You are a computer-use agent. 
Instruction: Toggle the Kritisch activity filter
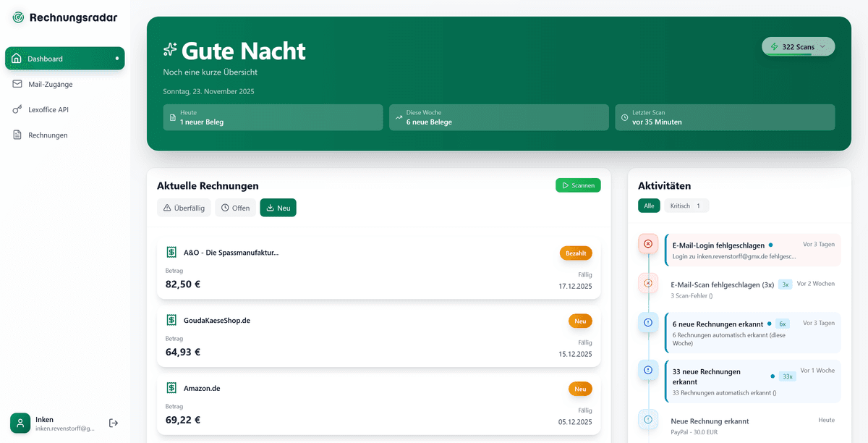[x=686, y=206]
